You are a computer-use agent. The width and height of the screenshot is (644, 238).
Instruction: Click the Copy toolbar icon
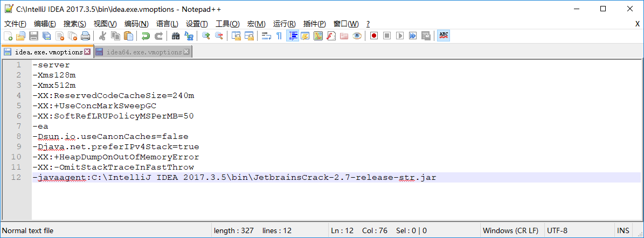tap(115, 36)
